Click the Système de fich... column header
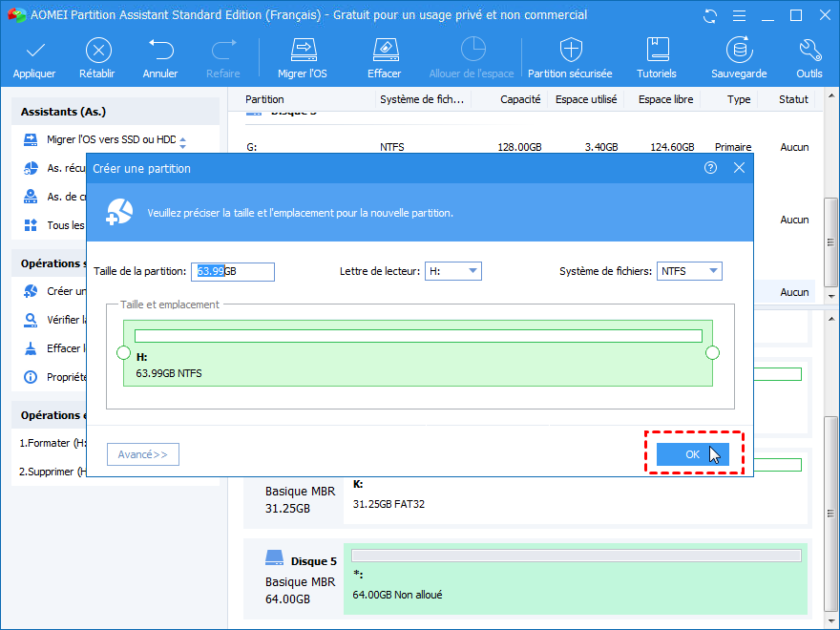 tap(422, 99)
